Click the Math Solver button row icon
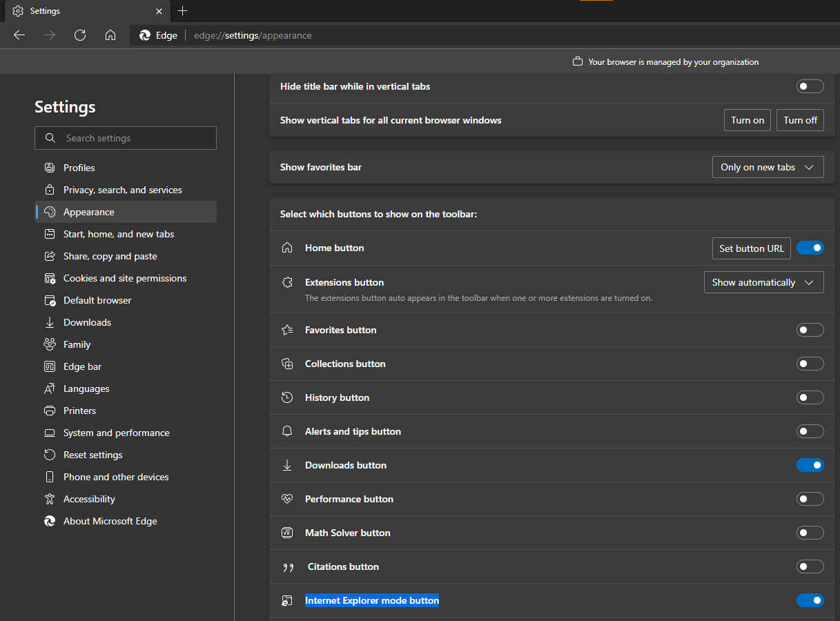 (287, 533)
